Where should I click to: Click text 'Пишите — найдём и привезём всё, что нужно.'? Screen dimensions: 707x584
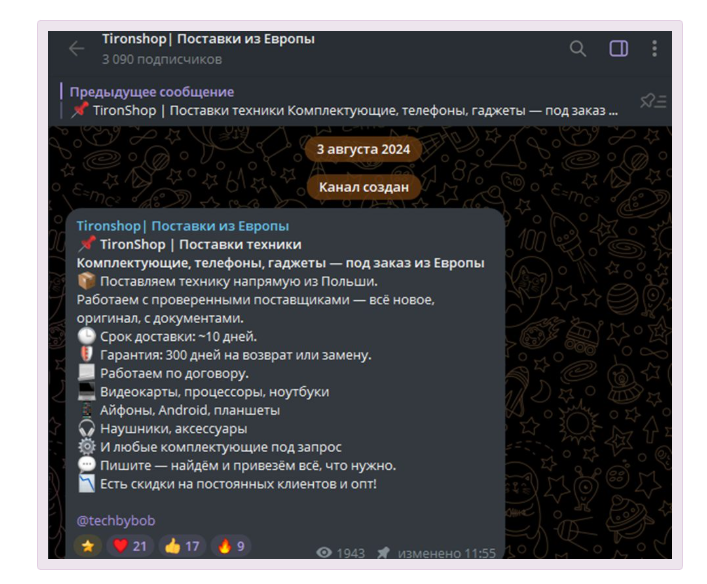tap(248, 465)
